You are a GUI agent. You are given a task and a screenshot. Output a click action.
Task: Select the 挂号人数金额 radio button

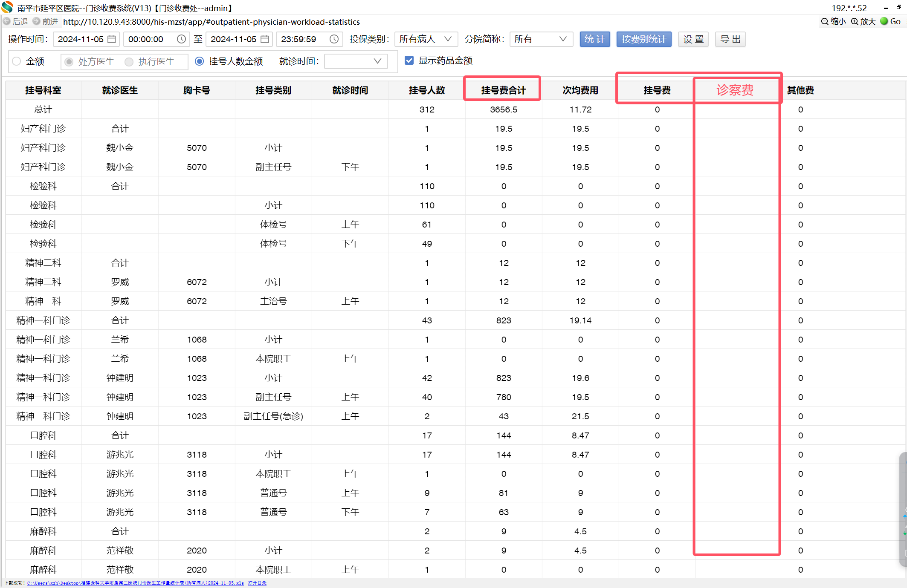point(199,61)
